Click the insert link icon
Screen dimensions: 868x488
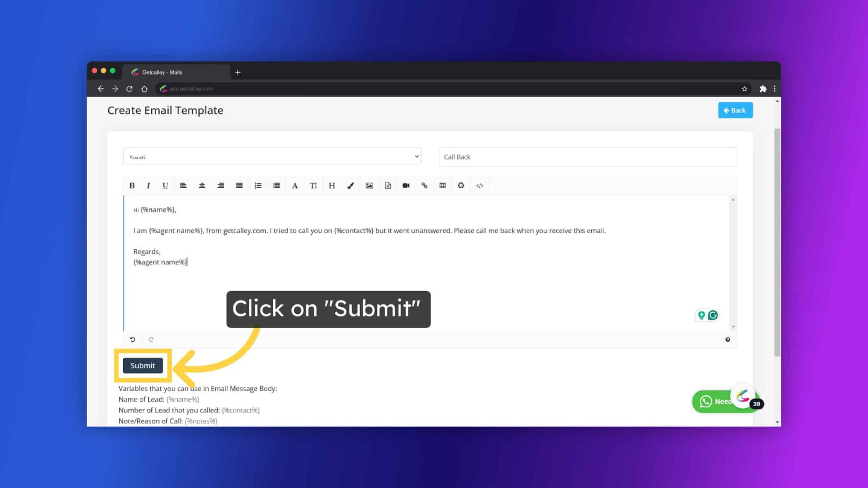pos(424,185)
